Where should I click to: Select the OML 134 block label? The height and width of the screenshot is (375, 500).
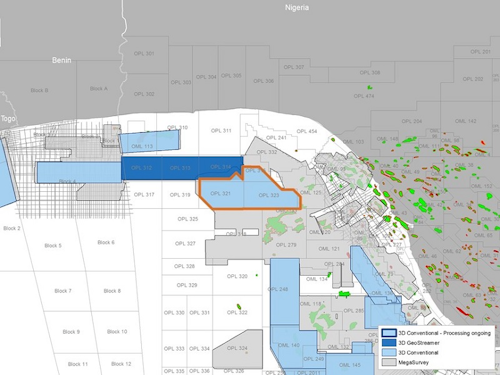[317, 279]
